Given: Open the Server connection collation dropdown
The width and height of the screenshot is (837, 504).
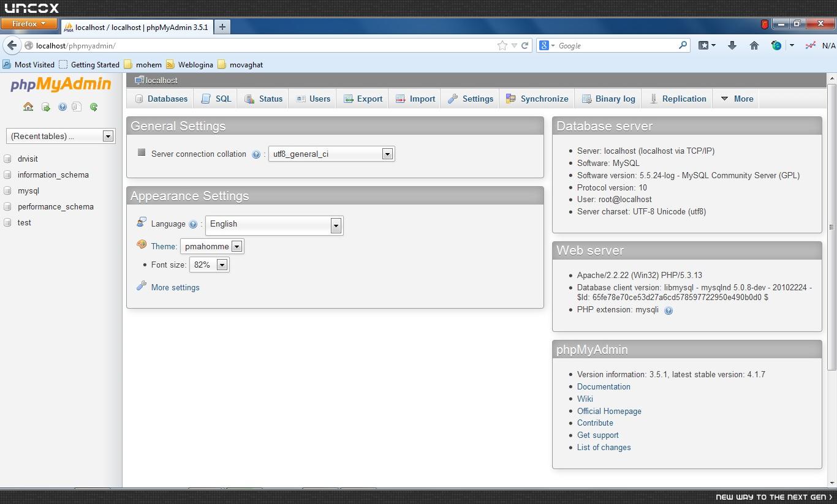Looking at the screenshot, I should pos(331,154).
